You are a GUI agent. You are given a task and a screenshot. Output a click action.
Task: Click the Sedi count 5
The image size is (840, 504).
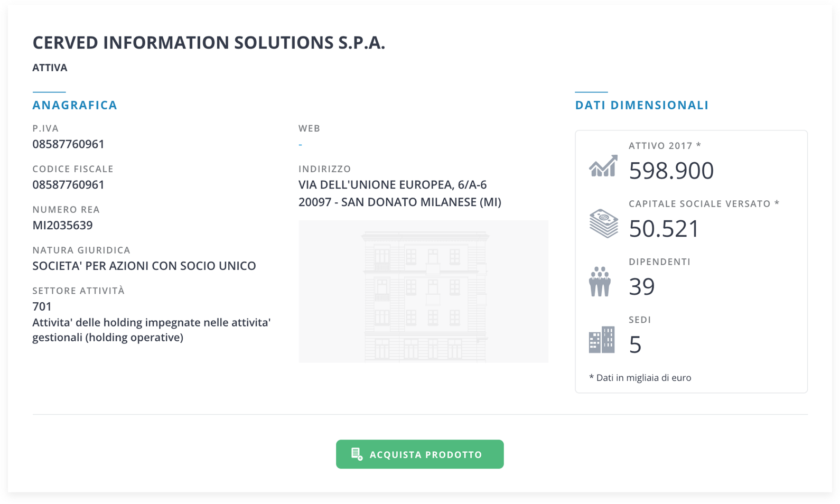tap(635, 344)
